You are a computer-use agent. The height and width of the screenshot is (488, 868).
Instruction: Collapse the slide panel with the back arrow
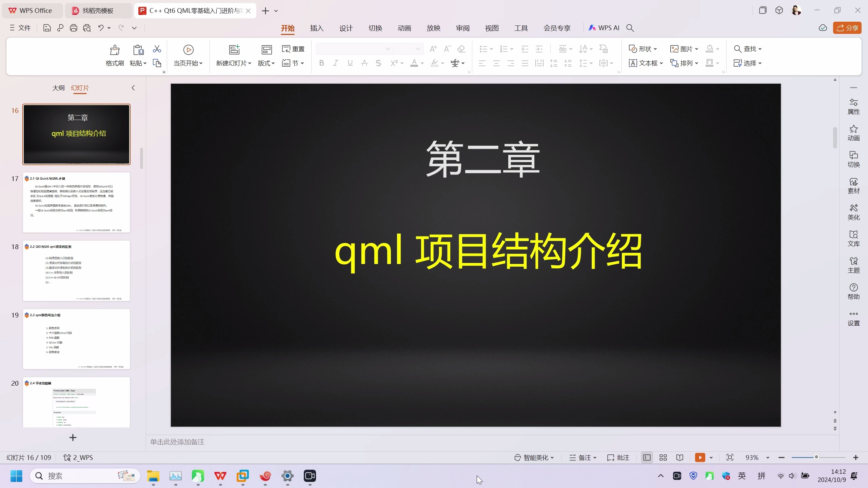(x=133, y=88)
